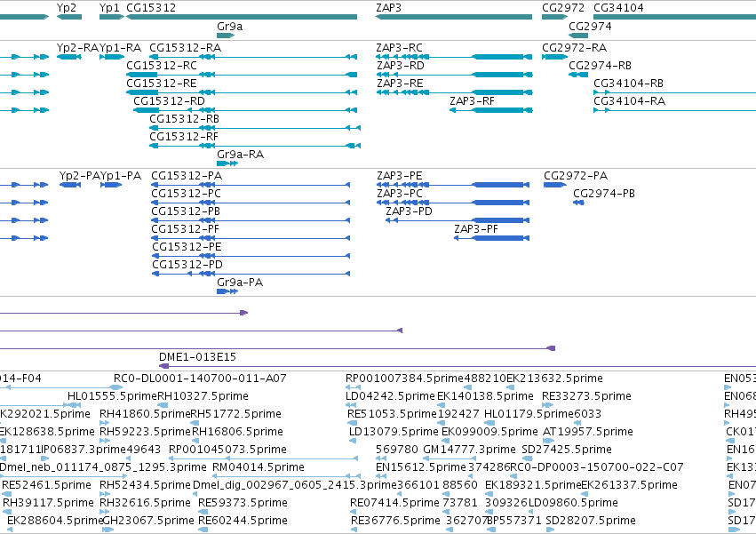Click transcript 'ZAP3-RF'

[x=472, y=101]
